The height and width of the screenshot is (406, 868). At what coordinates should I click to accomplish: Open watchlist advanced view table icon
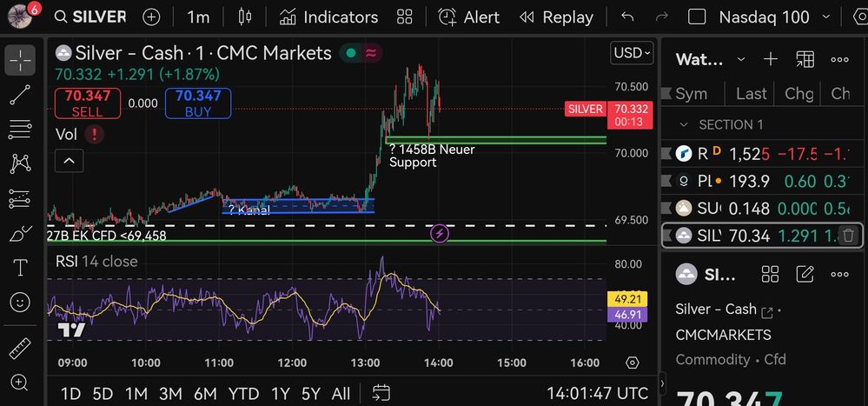coord(805,59)
